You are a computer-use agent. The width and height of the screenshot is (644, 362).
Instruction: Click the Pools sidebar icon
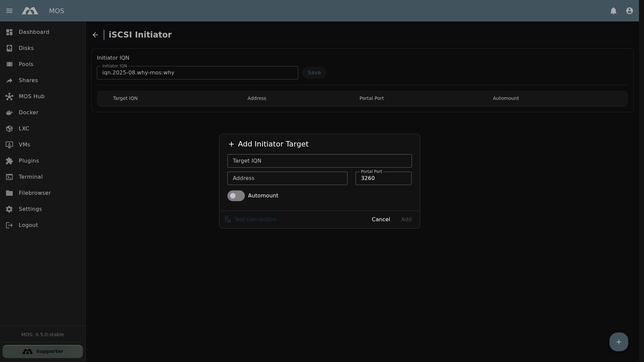coord(9,64)
